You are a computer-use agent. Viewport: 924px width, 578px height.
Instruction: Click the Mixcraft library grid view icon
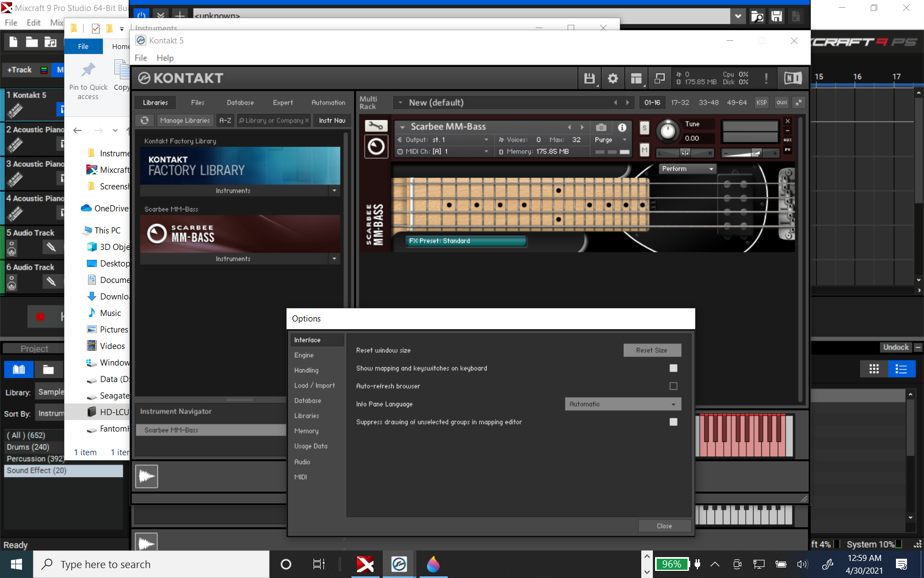tap(874, 369)
